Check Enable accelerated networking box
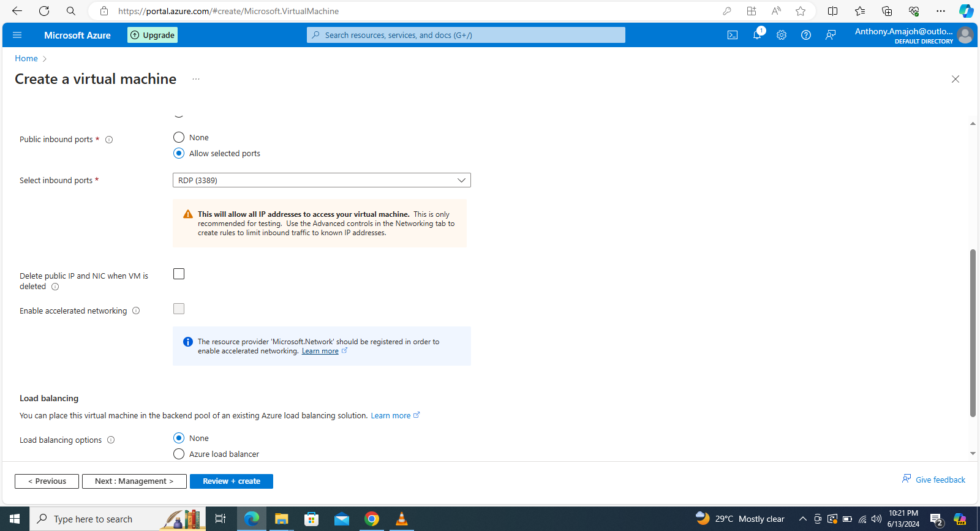980x531 pixels. [179, 309]
